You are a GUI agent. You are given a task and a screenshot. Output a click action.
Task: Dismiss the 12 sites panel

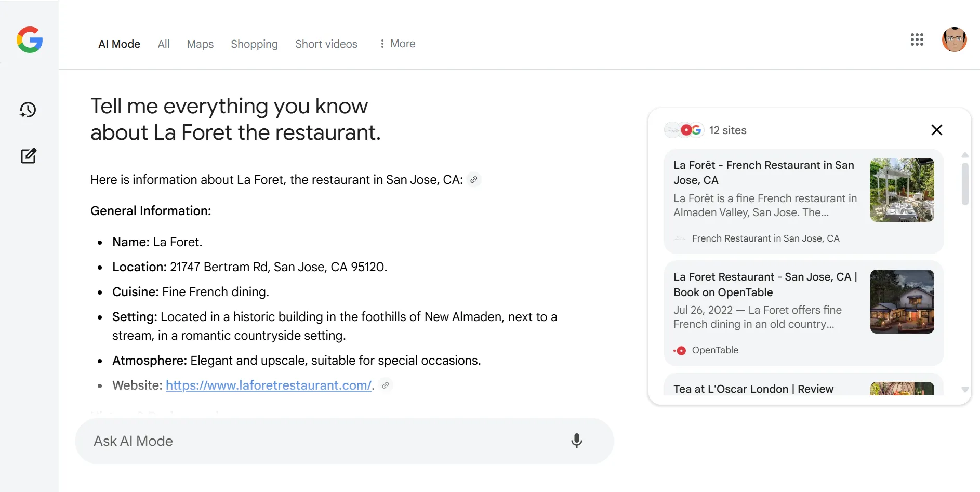(937, 130)
